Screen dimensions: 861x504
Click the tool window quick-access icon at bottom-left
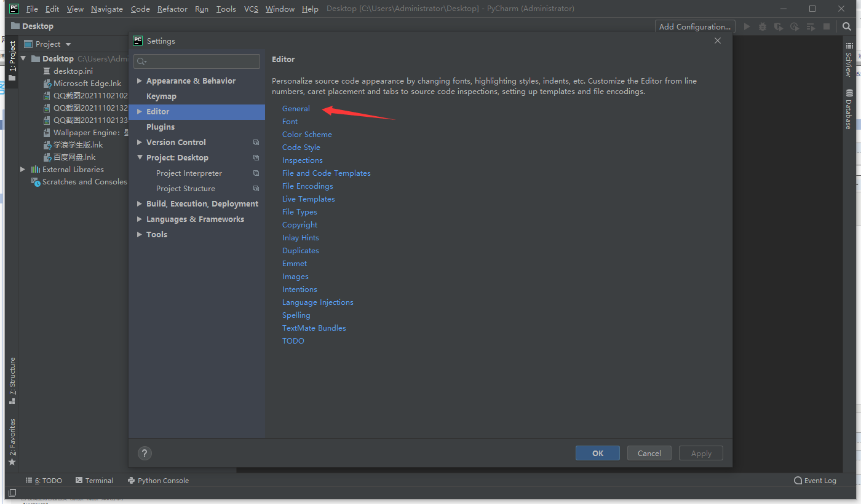(12, 492)
